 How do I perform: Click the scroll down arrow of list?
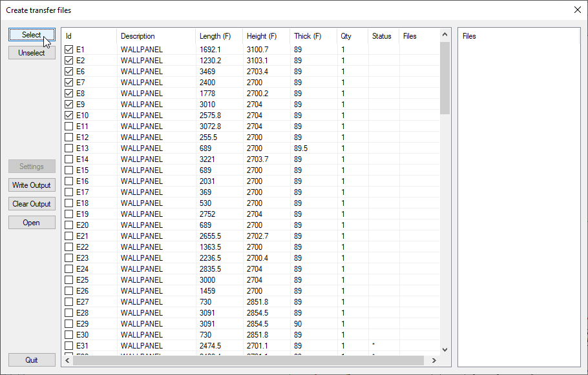tap(445, 349)
